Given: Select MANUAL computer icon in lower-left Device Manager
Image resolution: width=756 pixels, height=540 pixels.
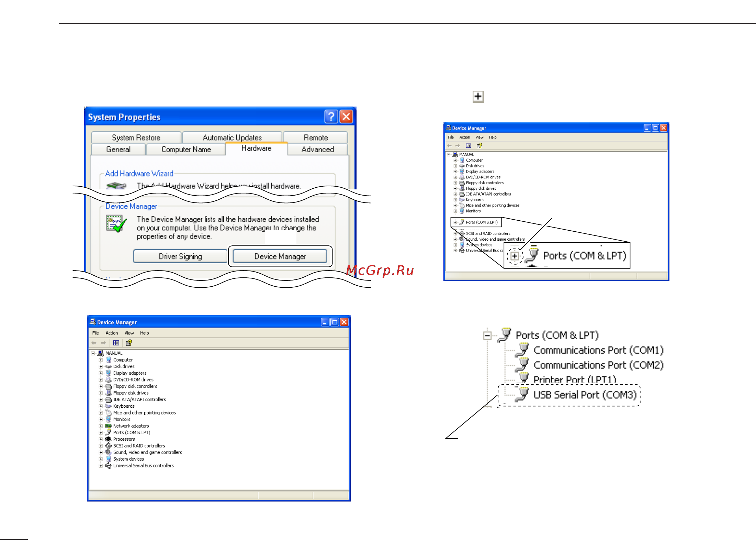Looking at the screenshot, I should click(x=101, y=353).
